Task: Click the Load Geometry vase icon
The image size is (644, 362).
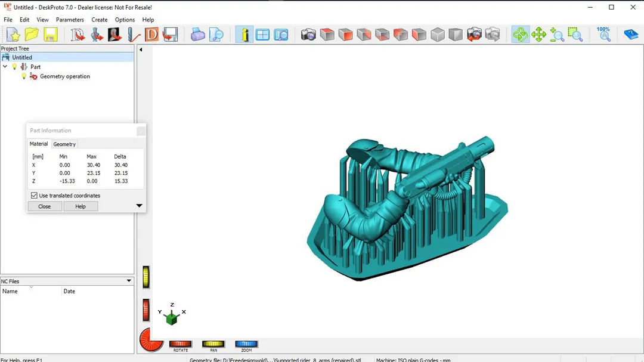Action: coord(97,35)
